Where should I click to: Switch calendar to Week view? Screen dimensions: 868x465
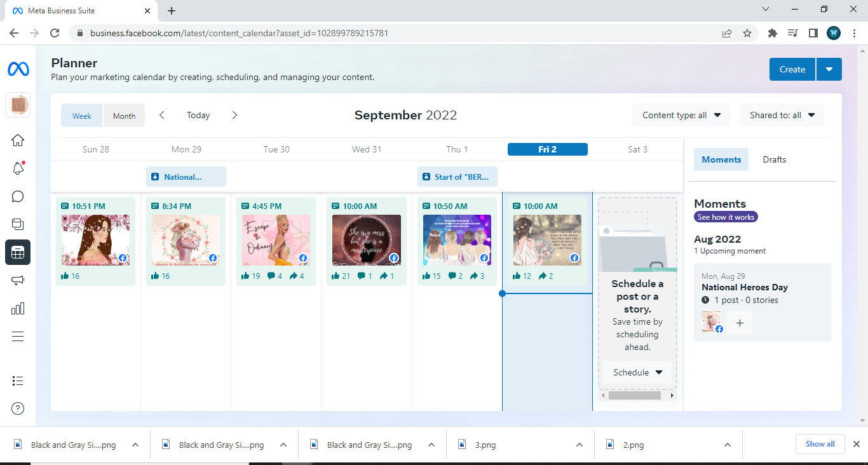(82, 116)
